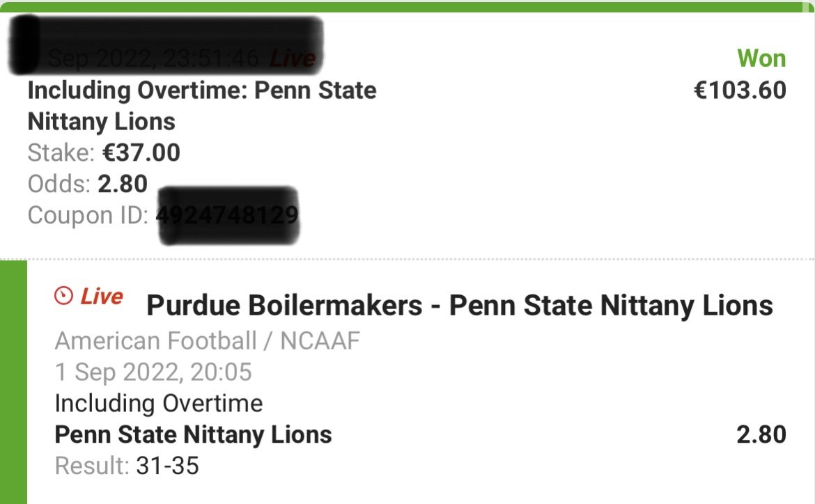Screen dimensions: 815x504
Task: Click the €103.60 winnings amount
Action: coord(740,90)
